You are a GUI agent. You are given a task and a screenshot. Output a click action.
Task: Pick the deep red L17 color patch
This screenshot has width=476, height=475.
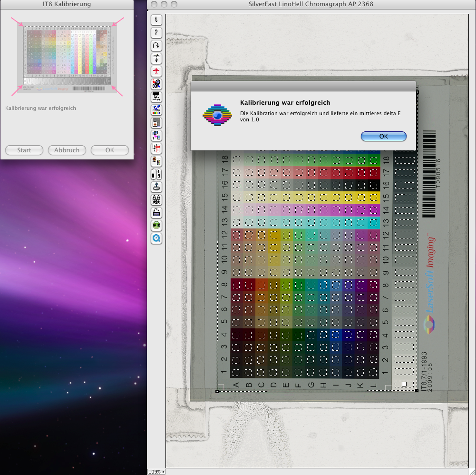(x=374, y=173)
